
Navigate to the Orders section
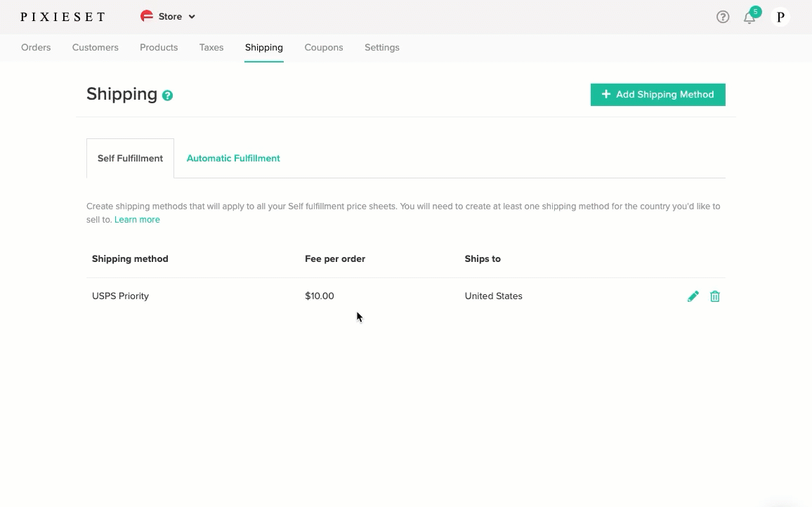pos(36,47)
